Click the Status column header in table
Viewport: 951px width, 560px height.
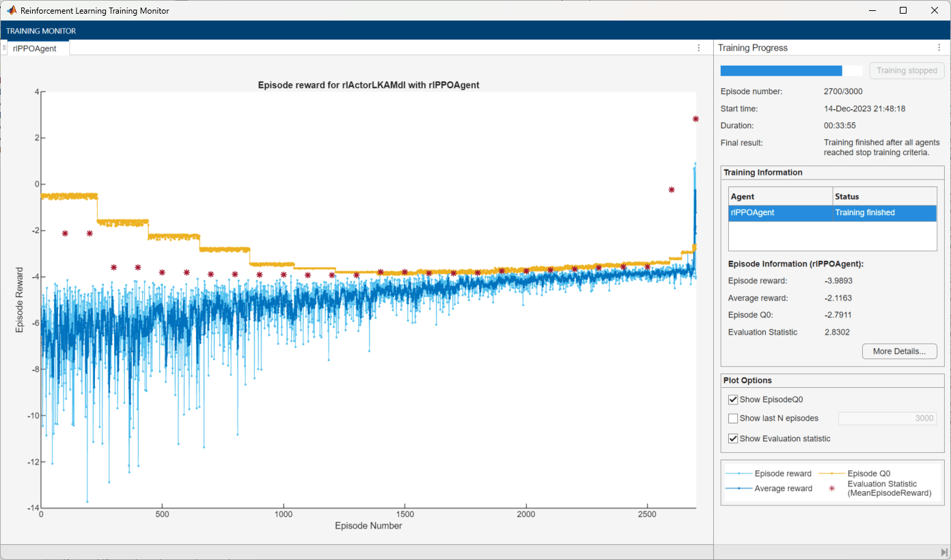[x=884, y=197]
